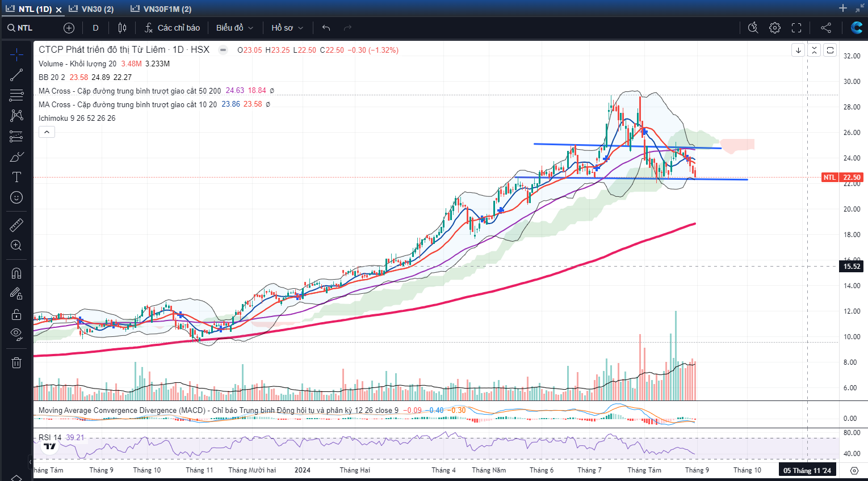The height and width of the screenshot is (481, 868).
Task: Close the NTL (1D) tab
Action: pos(58,10)
